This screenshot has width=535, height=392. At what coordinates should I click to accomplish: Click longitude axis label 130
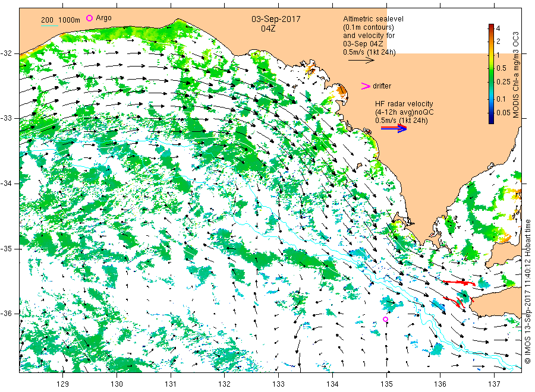click(x=117, y=384)
